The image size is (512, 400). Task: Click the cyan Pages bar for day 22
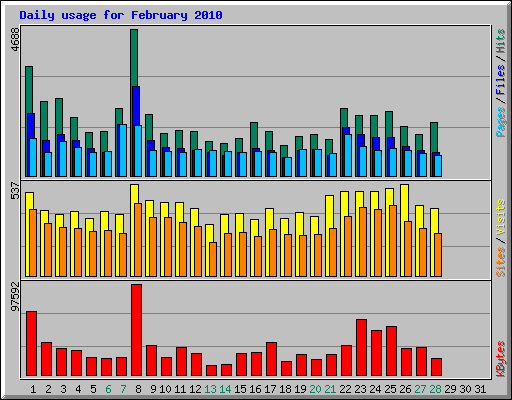point(348,155)
